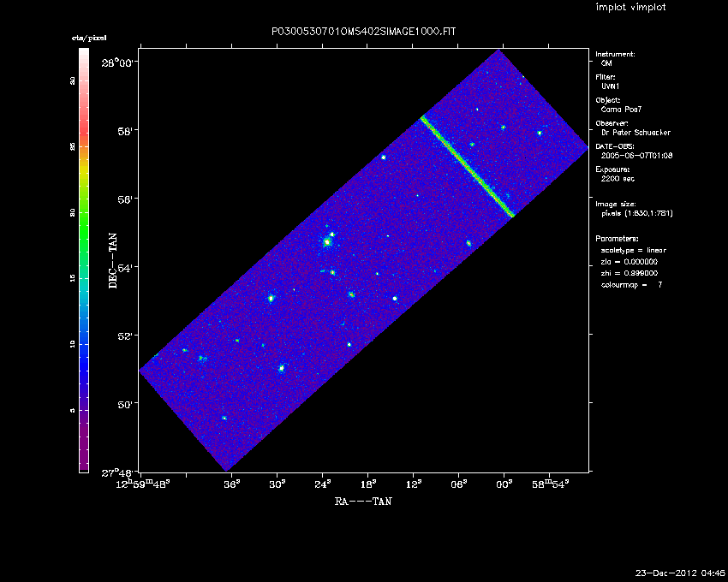The height and width of the screenshot is (582, 728).
Task: Click the 00s right ascension tick label
Action: pos(504,484)
